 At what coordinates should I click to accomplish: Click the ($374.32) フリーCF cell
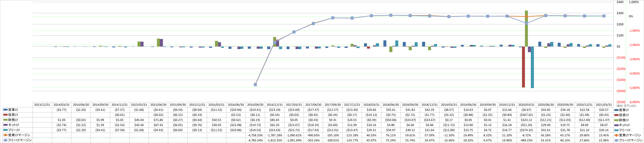(x=526, y=130)
